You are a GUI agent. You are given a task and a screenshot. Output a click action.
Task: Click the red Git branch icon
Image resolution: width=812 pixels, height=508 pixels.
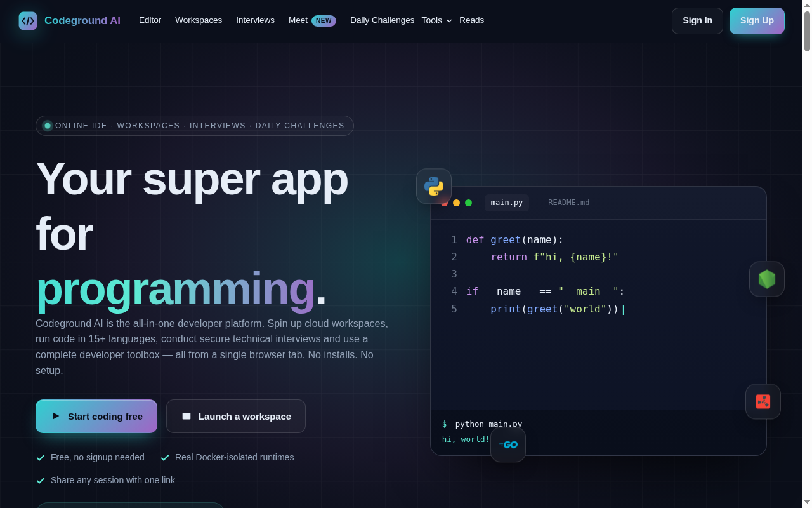[763, 401]
